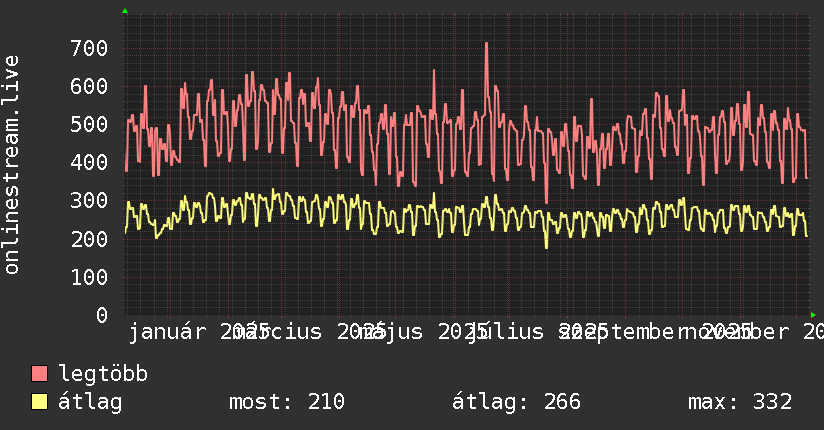
Task: Click the 500 y-axis label
Action: pos(89,125)
